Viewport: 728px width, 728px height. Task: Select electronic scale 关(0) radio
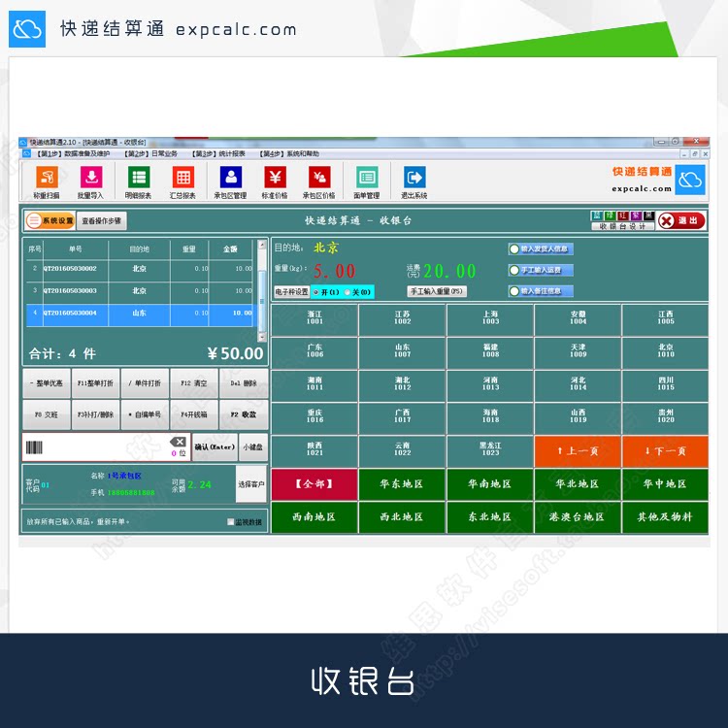click(347, 292)
